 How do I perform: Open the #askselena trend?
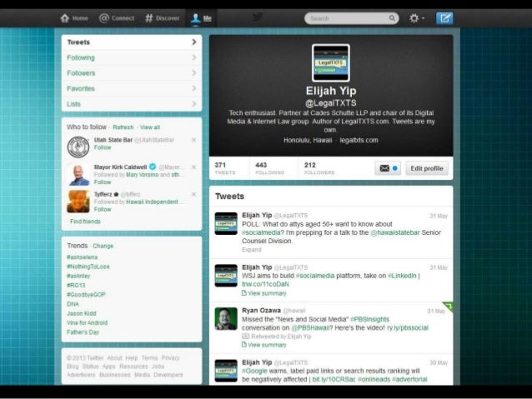click(82, 257)
